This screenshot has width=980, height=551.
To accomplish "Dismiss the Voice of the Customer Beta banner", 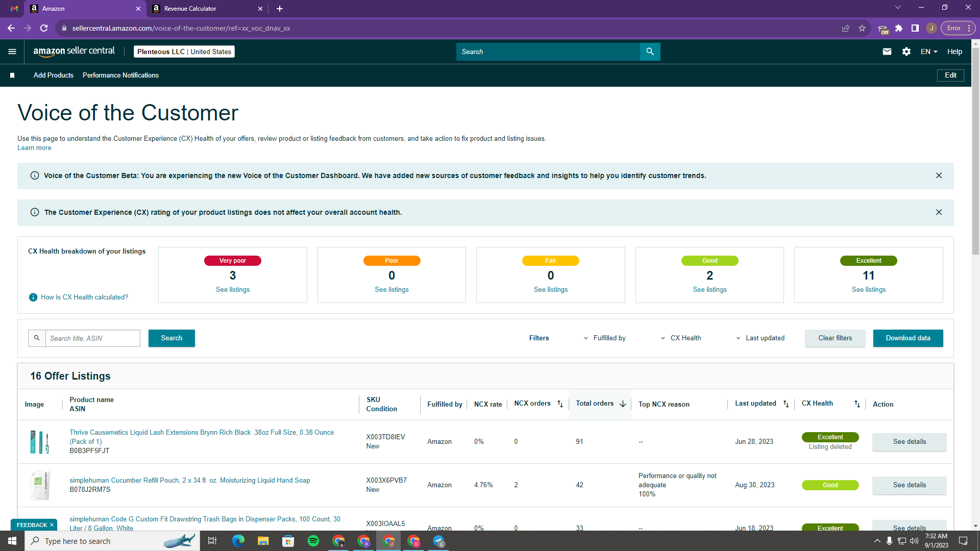I will pos(939,176).
